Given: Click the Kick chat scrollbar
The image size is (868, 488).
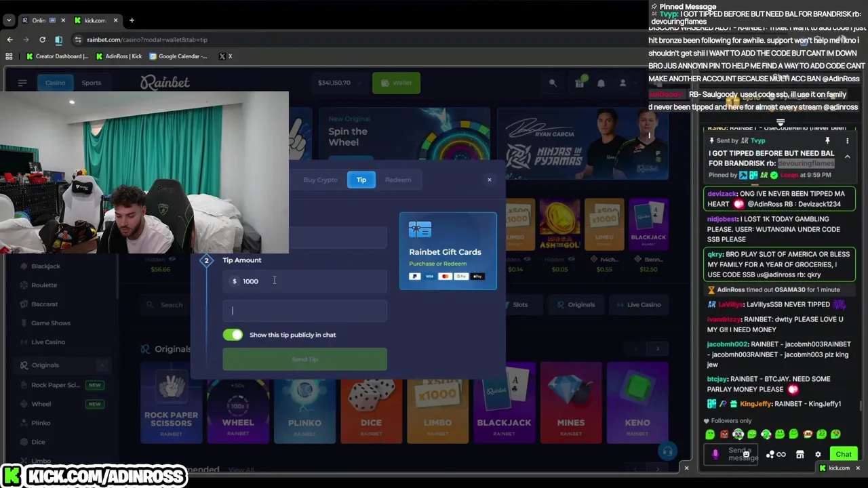Looking at the screenshot, I should pos(863,405).
